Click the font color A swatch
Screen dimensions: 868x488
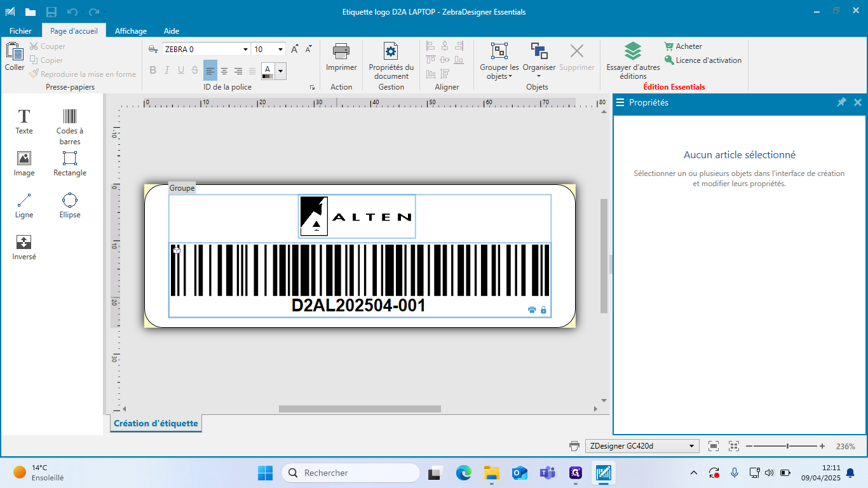click(x=268, y=71)
